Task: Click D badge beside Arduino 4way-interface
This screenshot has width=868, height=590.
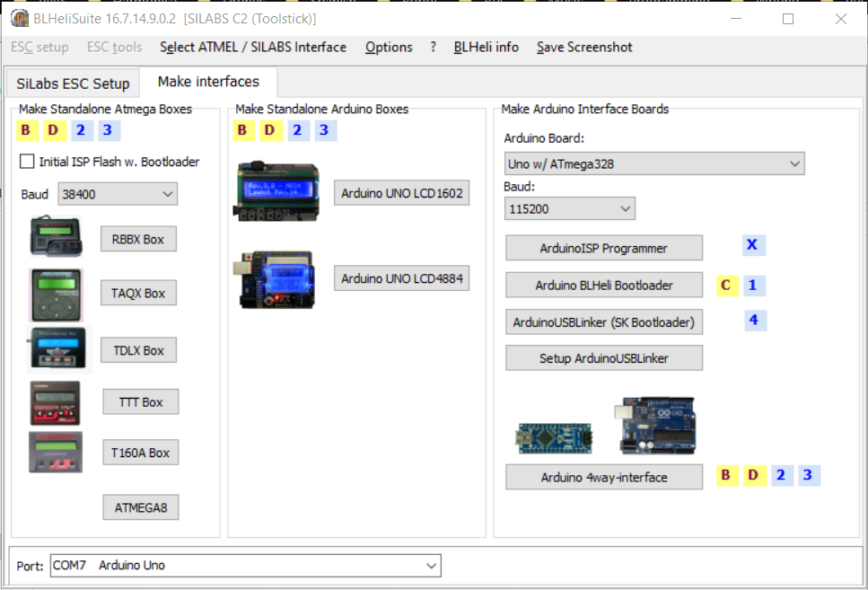Action: 754,475
